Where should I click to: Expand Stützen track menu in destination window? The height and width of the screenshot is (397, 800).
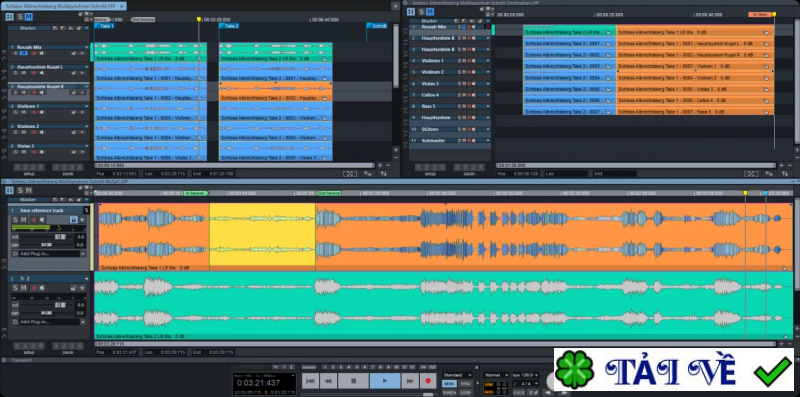(488, 129)
